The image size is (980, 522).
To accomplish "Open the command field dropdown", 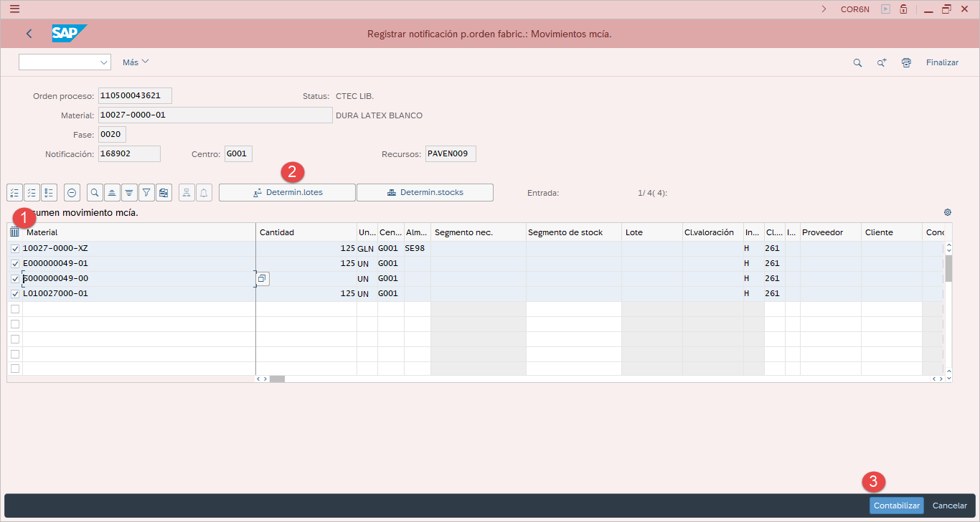I will tap(103, 62).
